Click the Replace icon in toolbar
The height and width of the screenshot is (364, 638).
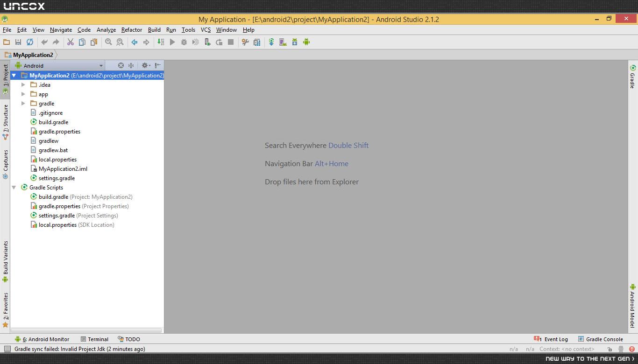coord(120,42)
